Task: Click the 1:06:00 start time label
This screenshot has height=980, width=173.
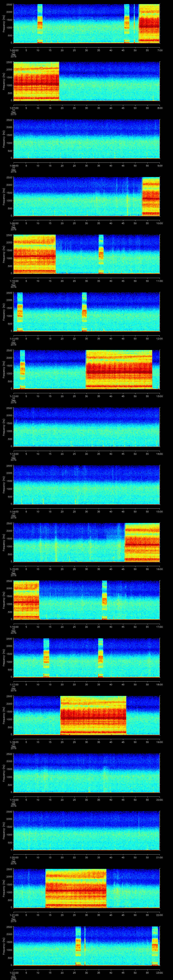Action: (14, 50)
